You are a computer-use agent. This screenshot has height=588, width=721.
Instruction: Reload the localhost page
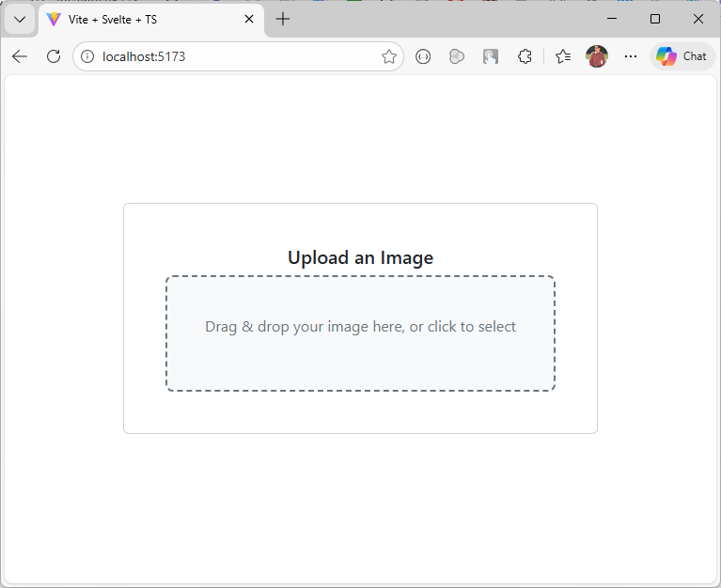(x=54, y=56)
